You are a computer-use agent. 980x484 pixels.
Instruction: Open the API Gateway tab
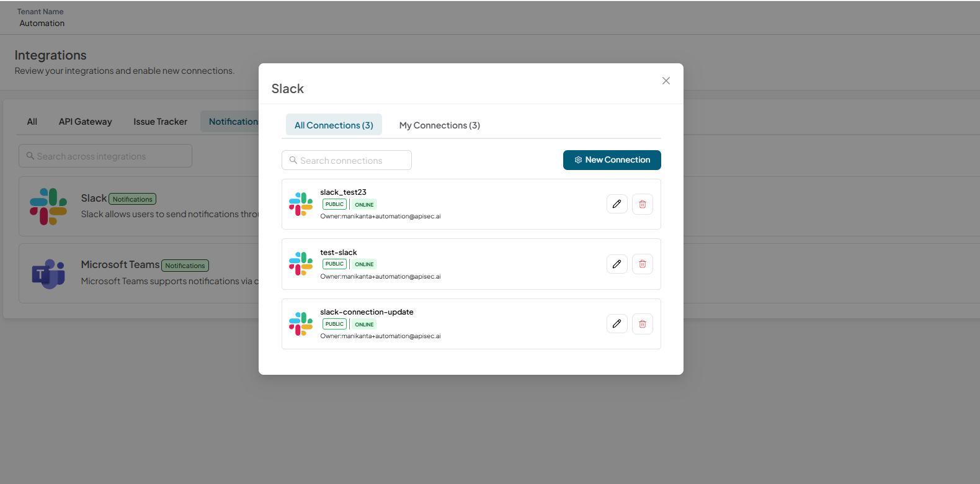pyautogui.click(x=86, y=122)
